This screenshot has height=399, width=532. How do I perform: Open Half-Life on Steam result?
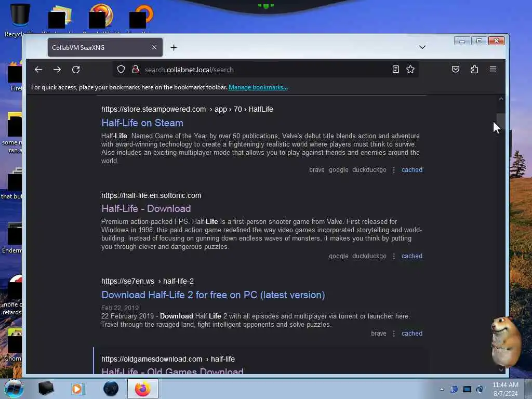click(x=142, y=123)
